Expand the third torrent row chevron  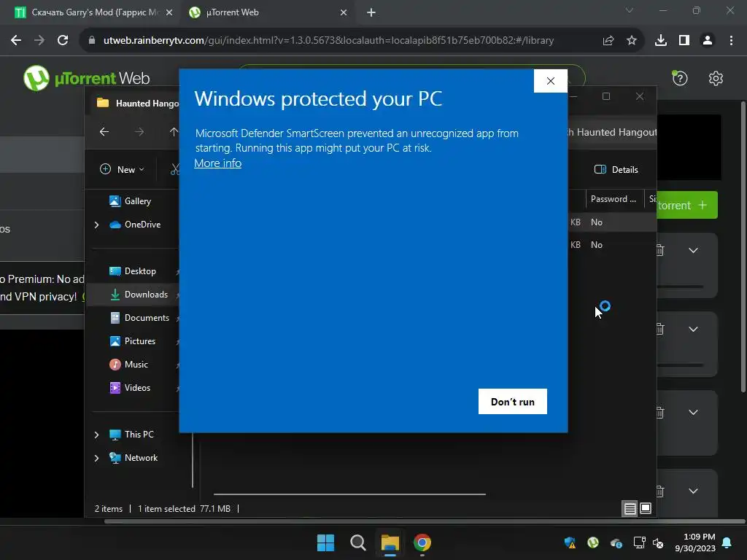coord(693,413)
